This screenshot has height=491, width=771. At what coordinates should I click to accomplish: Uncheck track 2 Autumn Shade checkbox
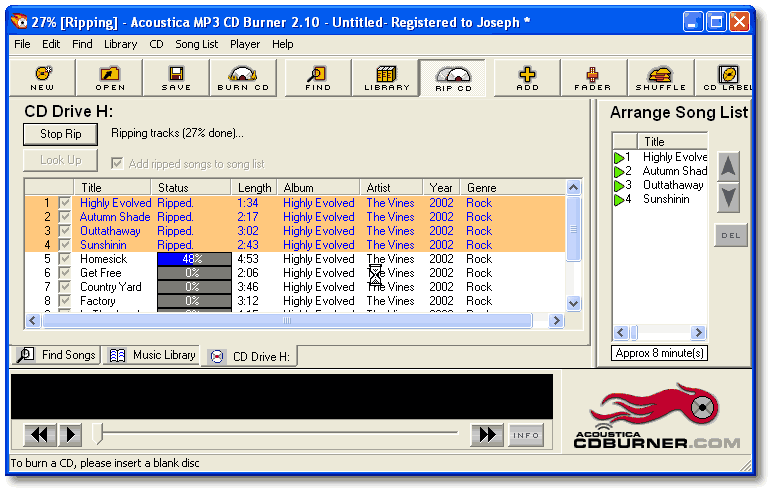click(x=64, y=217)
